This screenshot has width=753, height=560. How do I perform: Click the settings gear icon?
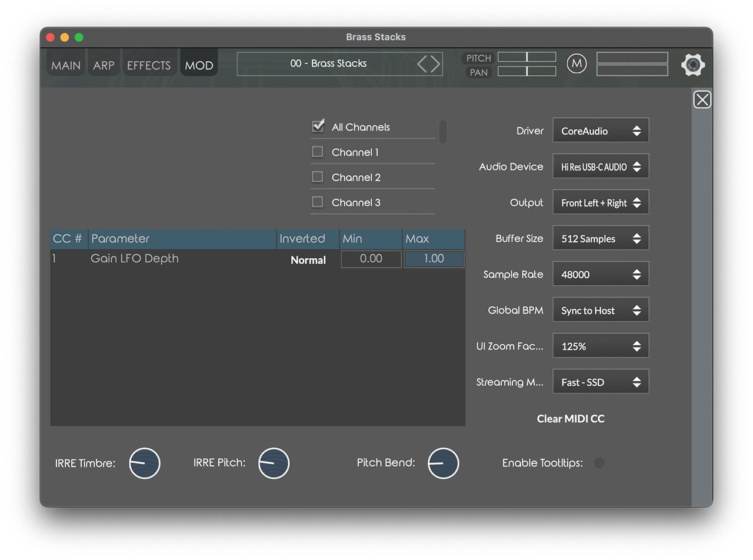coord(693,64)
